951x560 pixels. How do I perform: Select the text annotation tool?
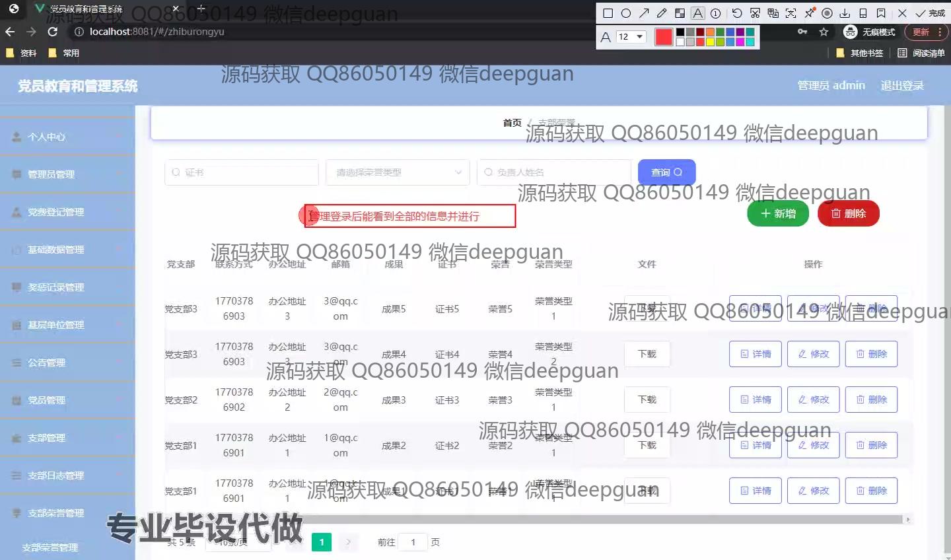click(697, 13)
